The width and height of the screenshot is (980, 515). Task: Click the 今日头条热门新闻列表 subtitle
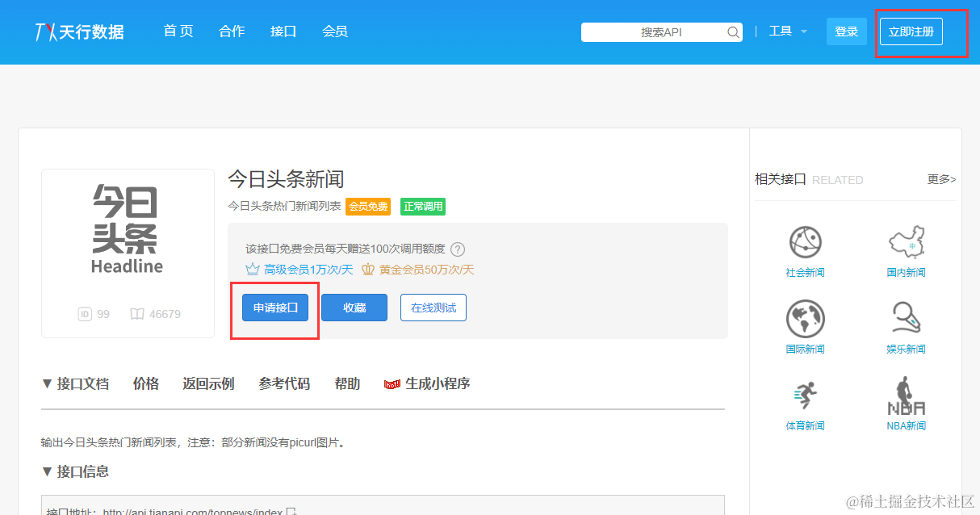click(284, 207)
